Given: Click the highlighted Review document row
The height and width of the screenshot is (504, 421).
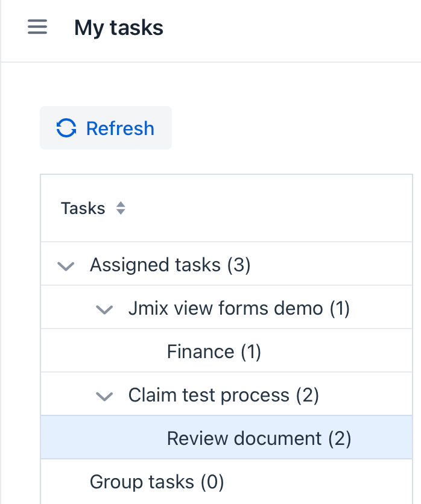Looking at the screenshot, I should pos(259,438).
